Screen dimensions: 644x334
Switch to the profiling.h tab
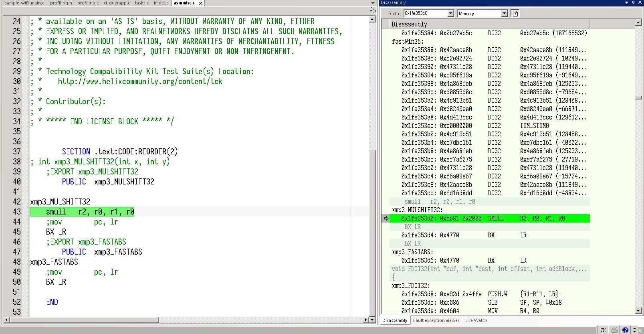[x=61, y=3]
